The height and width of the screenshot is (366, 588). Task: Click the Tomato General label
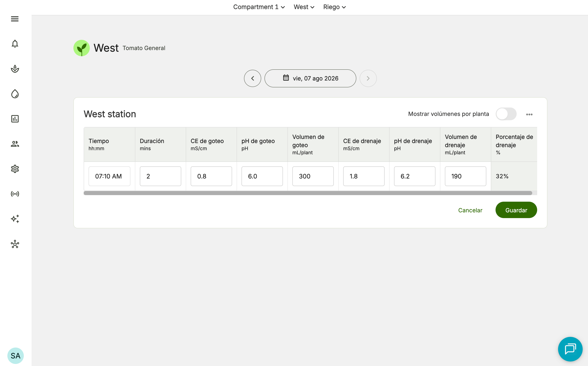144,48
